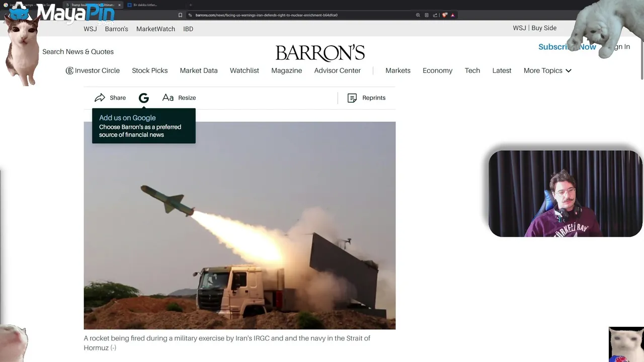Open Advisor Center menu item
Viewport: 644px width, 362px height.
tap(338, 71)
